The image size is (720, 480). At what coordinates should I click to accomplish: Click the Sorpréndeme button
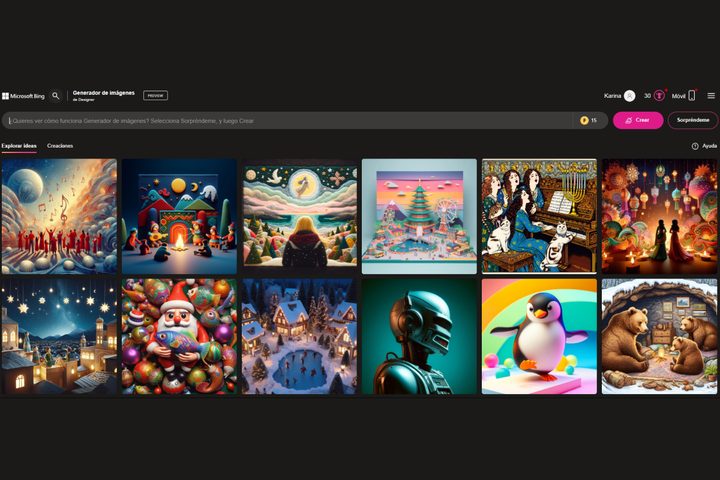[x=693, y=120]
